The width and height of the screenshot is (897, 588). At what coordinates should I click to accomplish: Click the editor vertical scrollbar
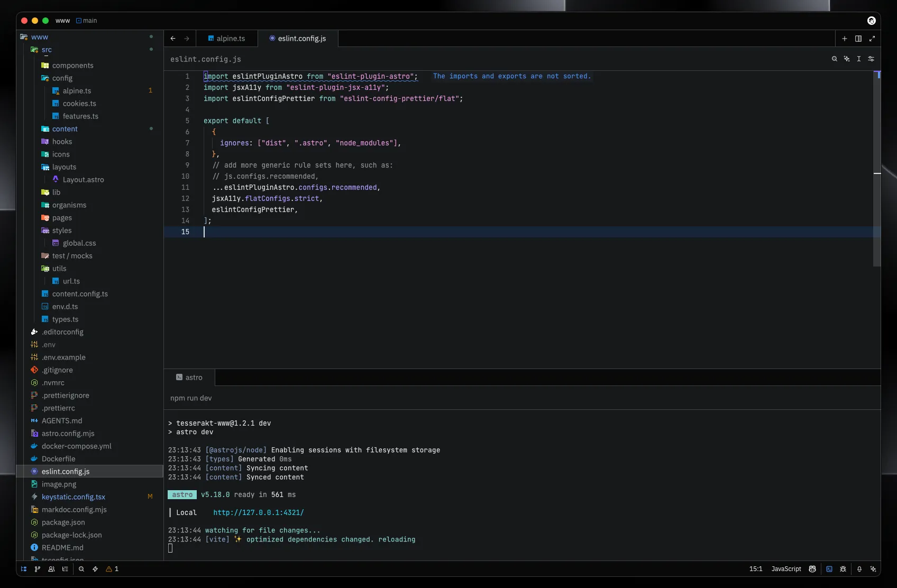coord(877,168)
